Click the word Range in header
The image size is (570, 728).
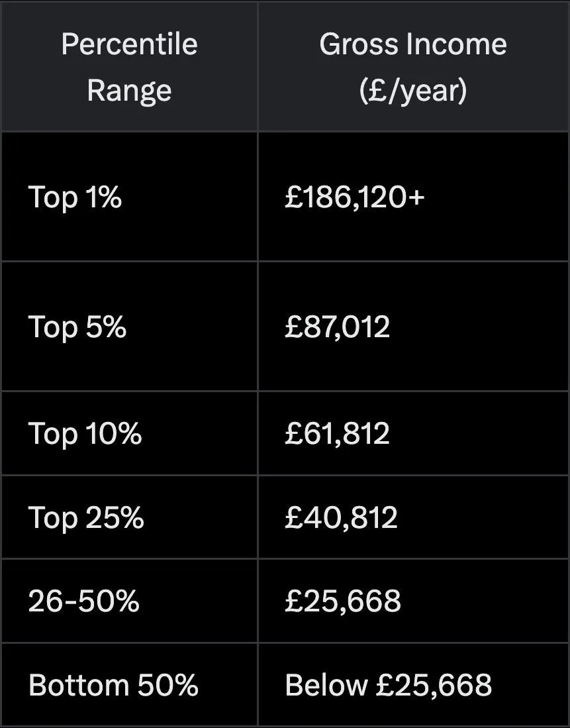(130, 90)
